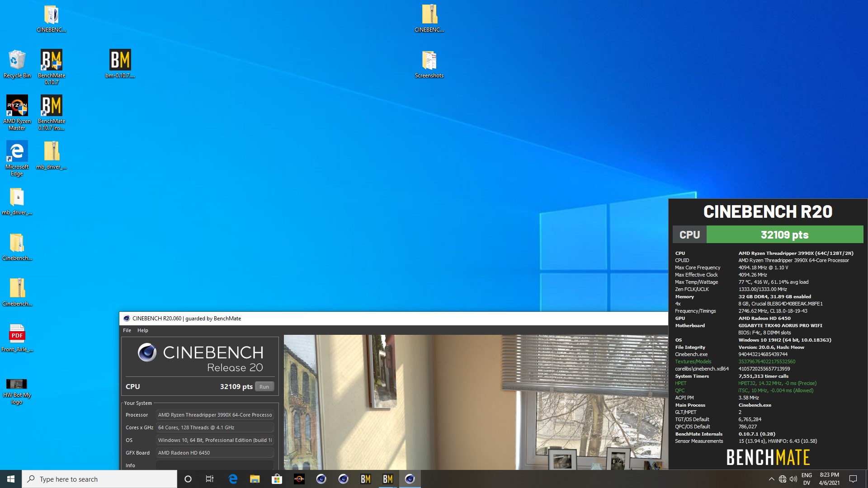Click the Max Core Frequency value 4094.18 MHz

763,267
